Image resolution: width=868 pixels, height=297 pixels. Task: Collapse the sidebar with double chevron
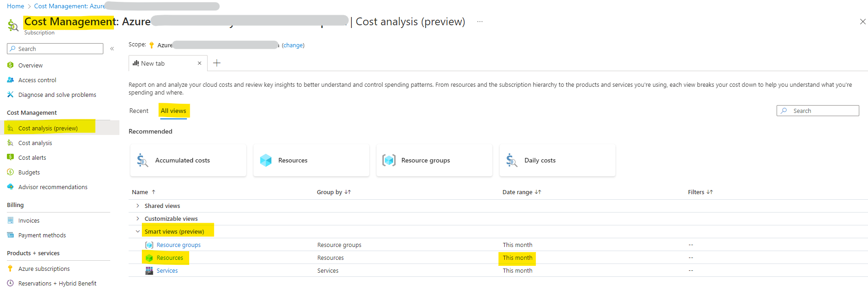click(112, 49)
